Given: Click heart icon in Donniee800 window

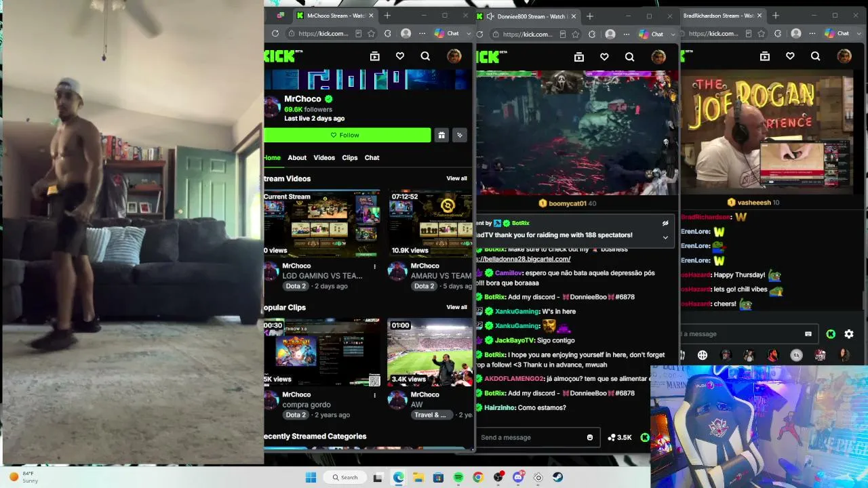Looking at the screenshot, I should 604,57.
